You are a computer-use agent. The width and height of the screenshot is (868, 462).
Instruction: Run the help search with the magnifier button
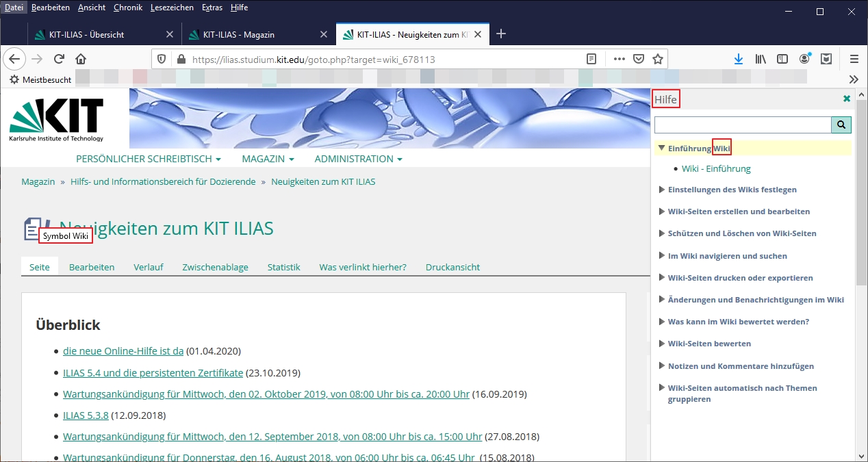coord(841,125)
